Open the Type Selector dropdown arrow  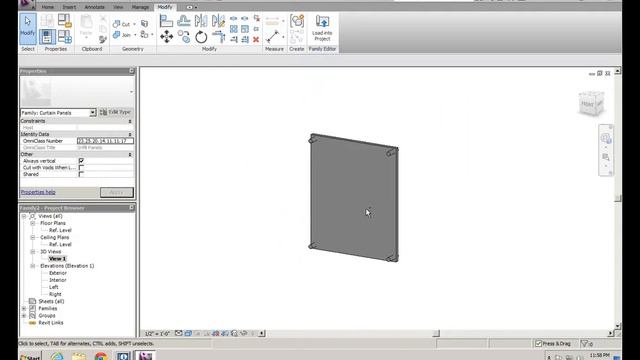coord(131,91)
